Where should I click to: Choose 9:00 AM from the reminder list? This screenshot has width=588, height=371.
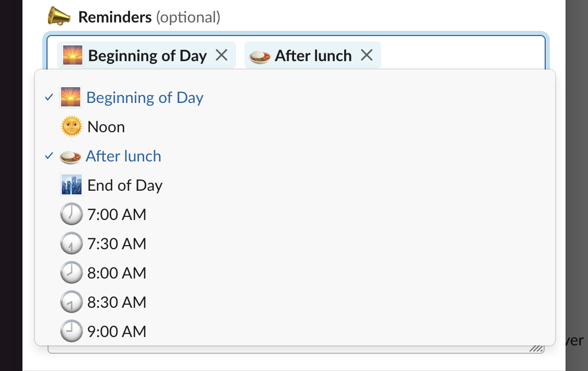coord(116,332)
